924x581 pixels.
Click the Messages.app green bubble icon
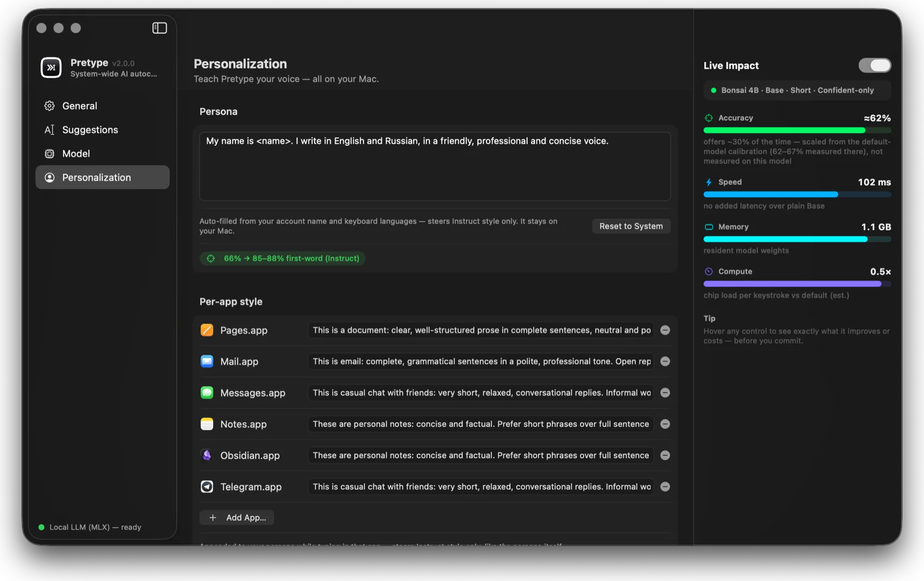pos(207,393)
